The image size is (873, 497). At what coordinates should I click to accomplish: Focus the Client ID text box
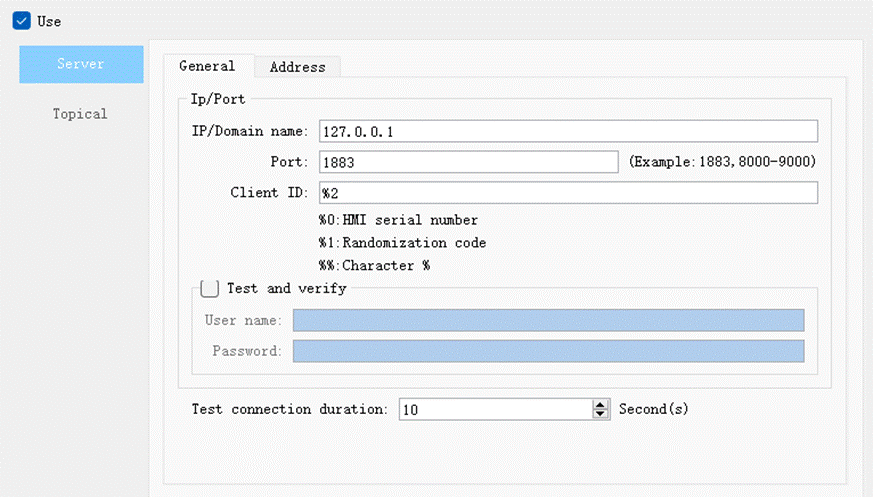tap(568, 192)
